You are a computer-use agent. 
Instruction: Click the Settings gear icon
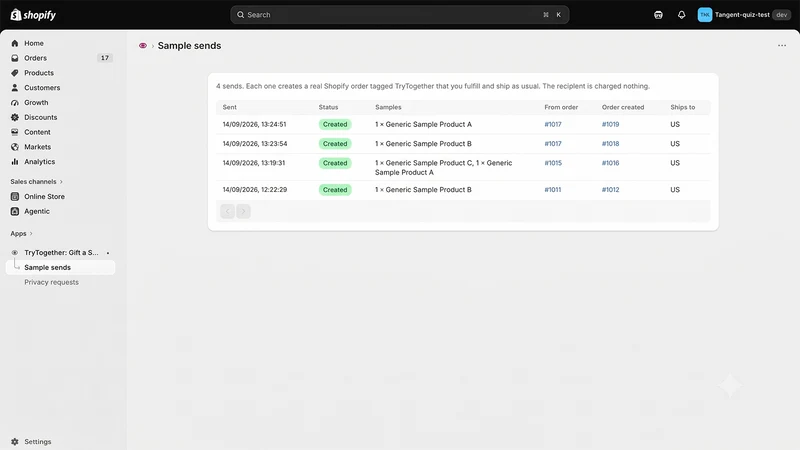[15, 442]
